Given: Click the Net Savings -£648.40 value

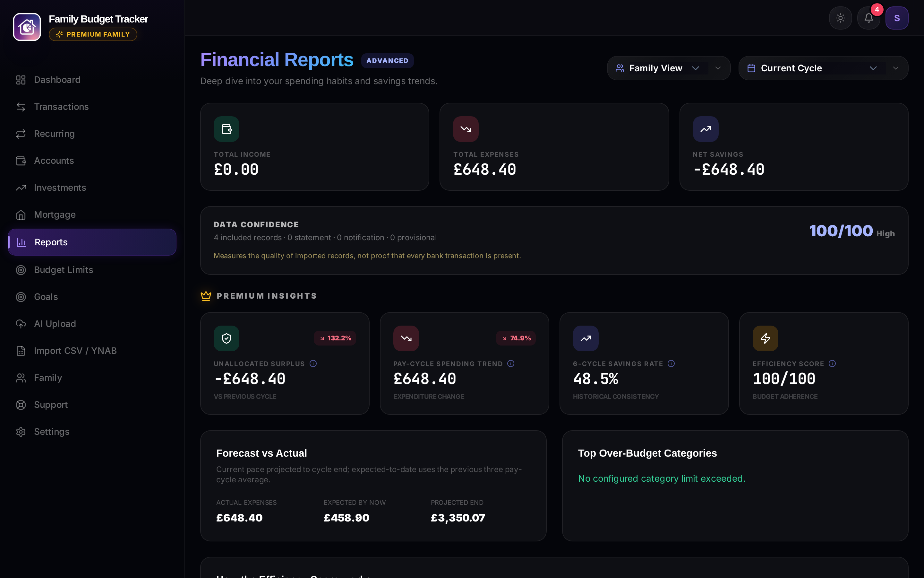Looking at the screenshot, I should tap(729, 169).
